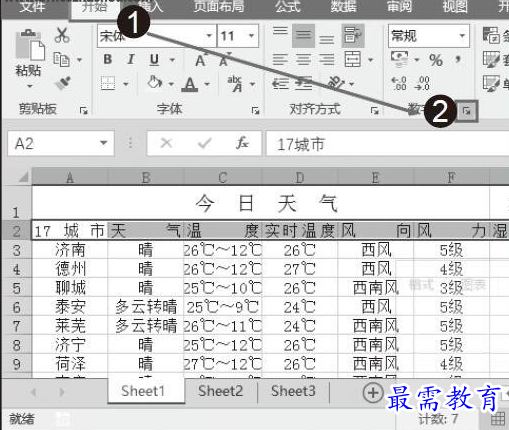Click the cell Borders icon
This screenshot has height=430, width=509.
pyautogui.click(x=108, y=84)
